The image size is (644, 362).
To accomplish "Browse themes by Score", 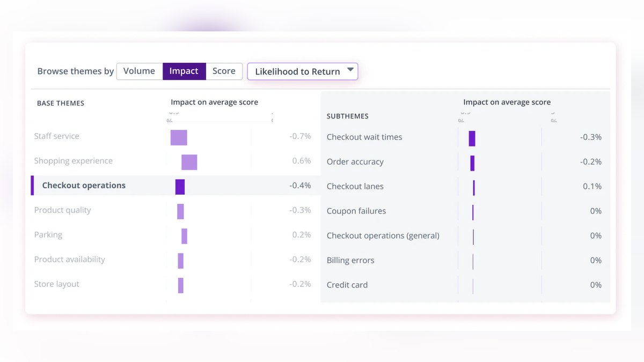I will click(224, 71).
